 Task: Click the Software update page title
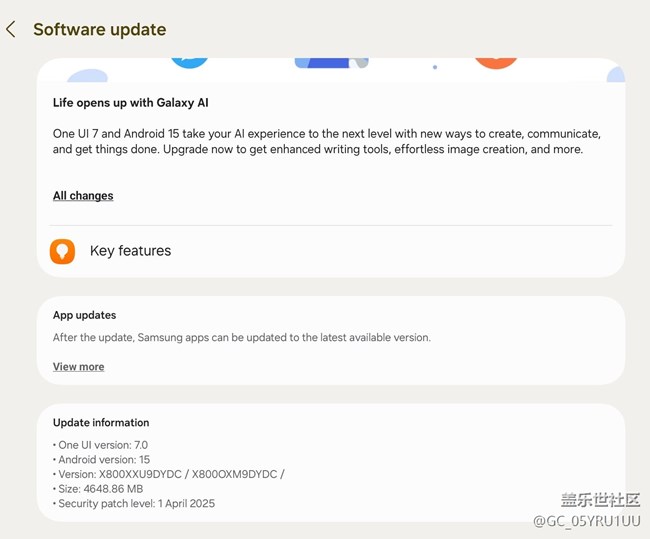[x=100, y=30]
